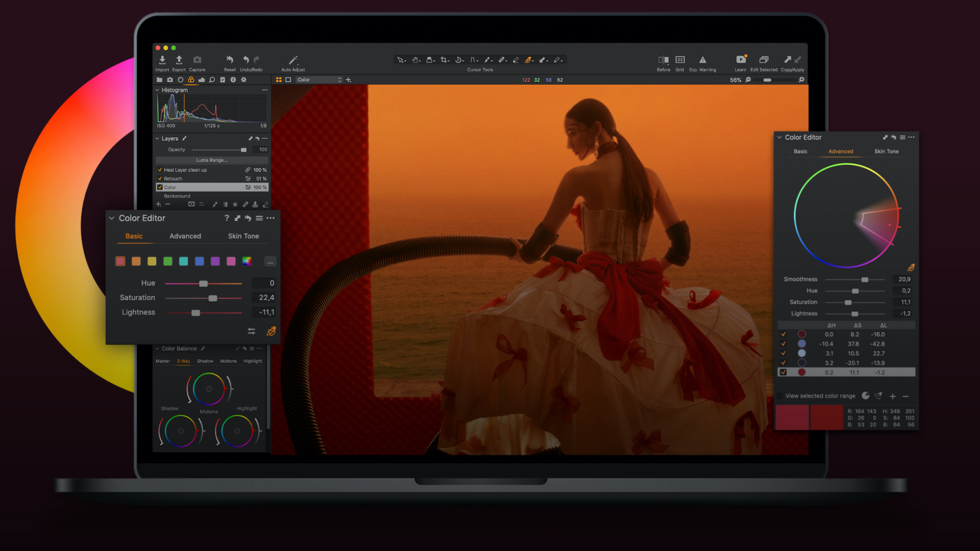Screen dimensions: 980x551
Task: Select the green color swatch
Action: (168, 261)
